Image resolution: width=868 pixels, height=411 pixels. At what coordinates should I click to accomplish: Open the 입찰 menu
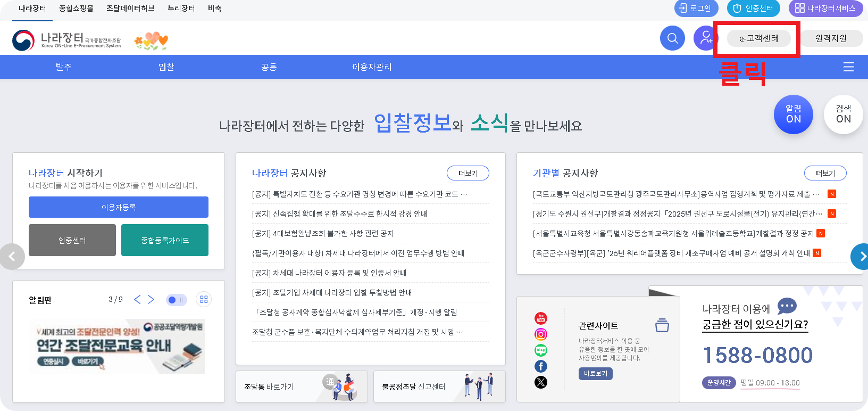click(x=166, y=67)
